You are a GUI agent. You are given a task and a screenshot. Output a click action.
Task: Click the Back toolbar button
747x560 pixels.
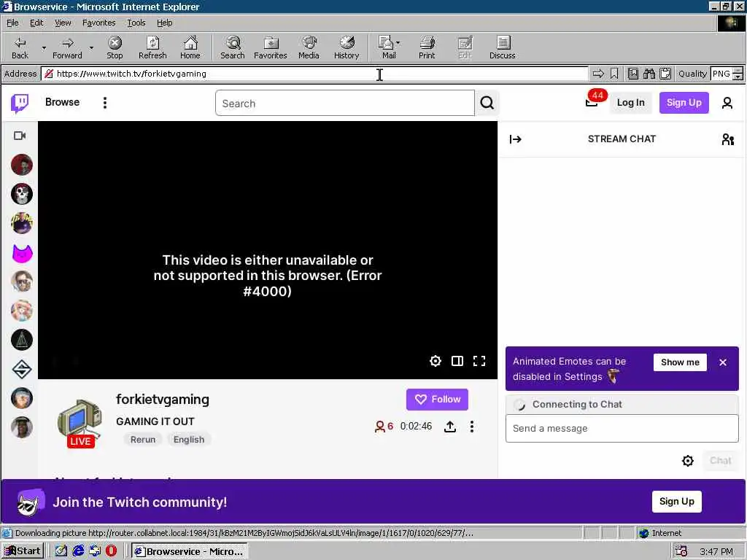click(x=20, y=47)
